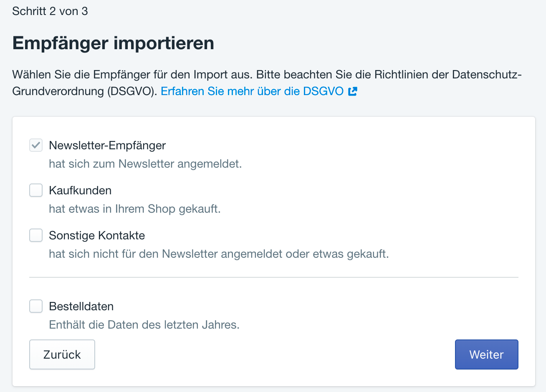The height and width of the screenshot is (392, 546).
Task: Click the intro paragraph about Datenschutz-Grundverordnung
Action: tap(267, 75)
